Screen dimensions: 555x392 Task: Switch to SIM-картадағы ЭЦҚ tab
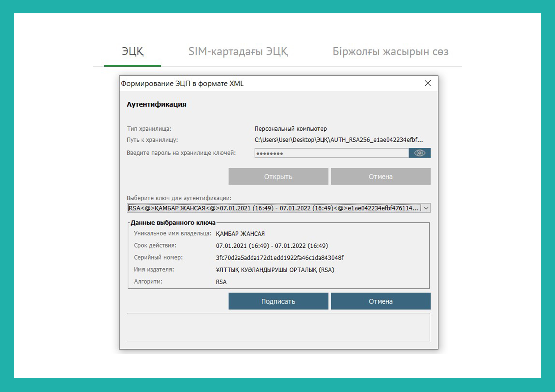[x=238, y=51]
